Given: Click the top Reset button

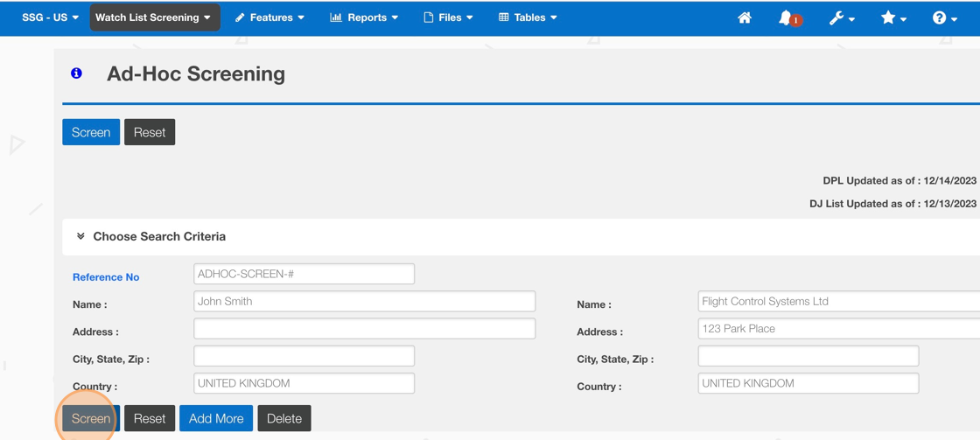Looking at the screenshot, I should coord(150,132).
